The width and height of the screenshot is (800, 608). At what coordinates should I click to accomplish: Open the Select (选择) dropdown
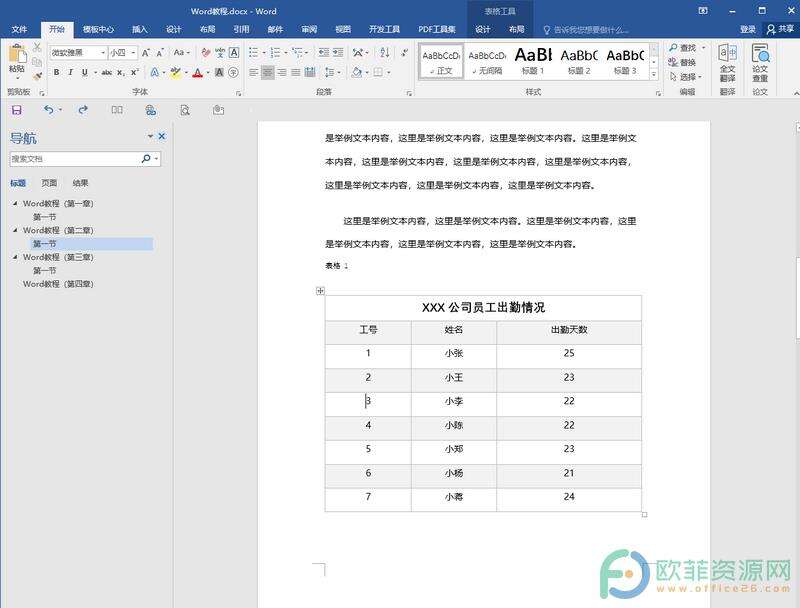(x=686, y=77)
